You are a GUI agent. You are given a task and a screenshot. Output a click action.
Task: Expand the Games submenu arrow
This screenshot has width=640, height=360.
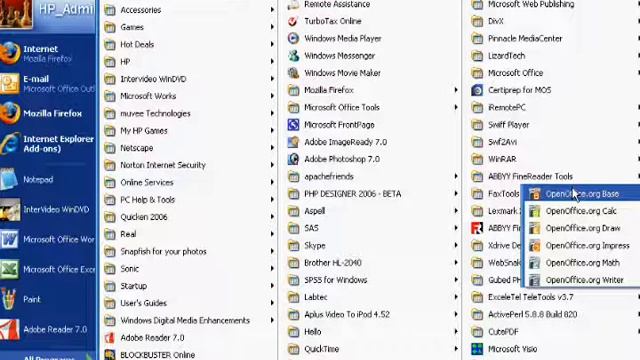[272, 27]
